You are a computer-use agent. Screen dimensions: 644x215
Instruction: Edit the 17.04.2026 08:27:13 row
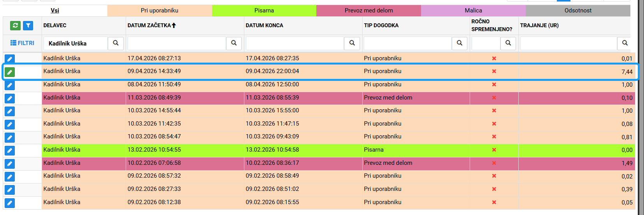10,59
